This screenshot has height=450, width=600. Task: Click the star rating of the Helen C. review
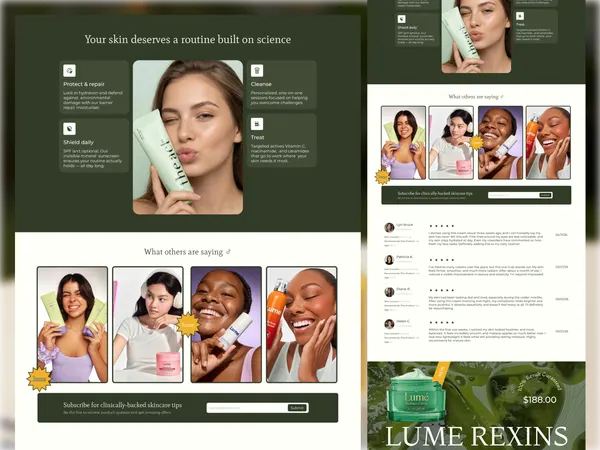pos(442,323)
